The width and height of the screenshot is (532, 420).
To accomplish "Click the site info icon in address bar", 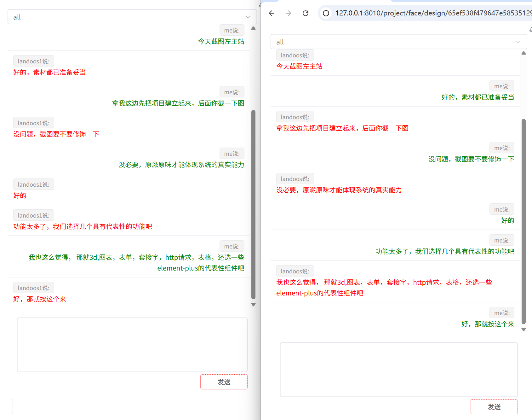I will tap(326, 13).
